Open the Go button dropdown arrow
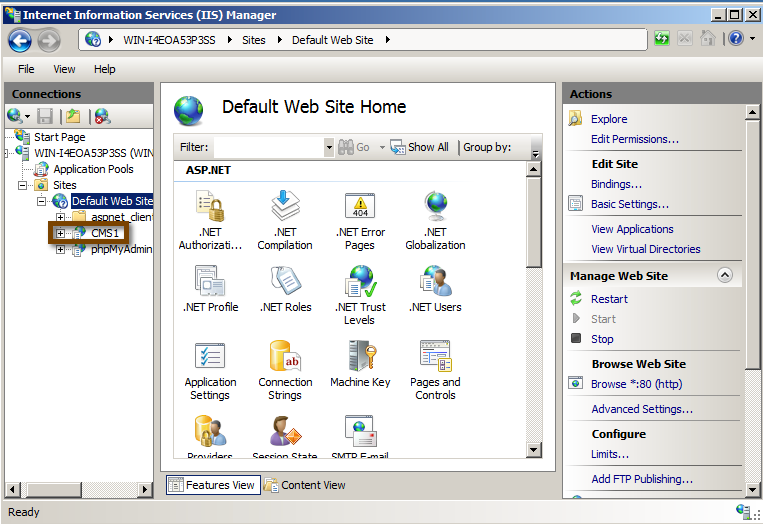The height and width of the screenshot is (524, 763). pos(382,147)
